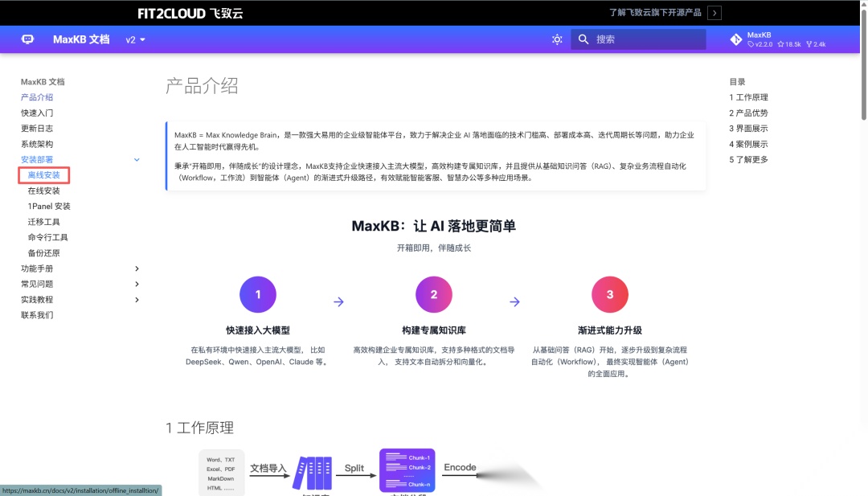This screenshot has width=868, height=496.
Task: Click the MaxKB 文档 sidebar heading
Action: [x=43, y=81]
